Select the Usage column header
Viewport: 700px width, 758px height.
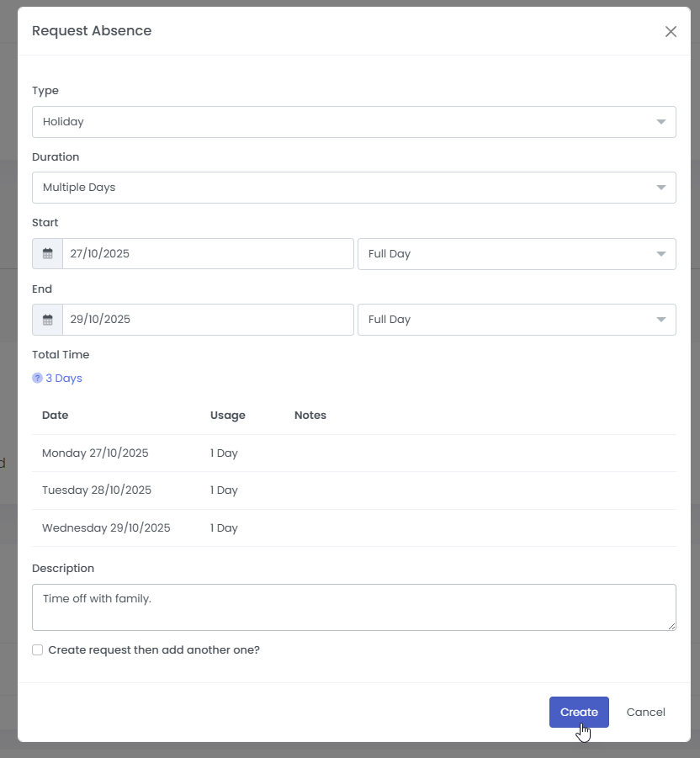coord(227,415)
